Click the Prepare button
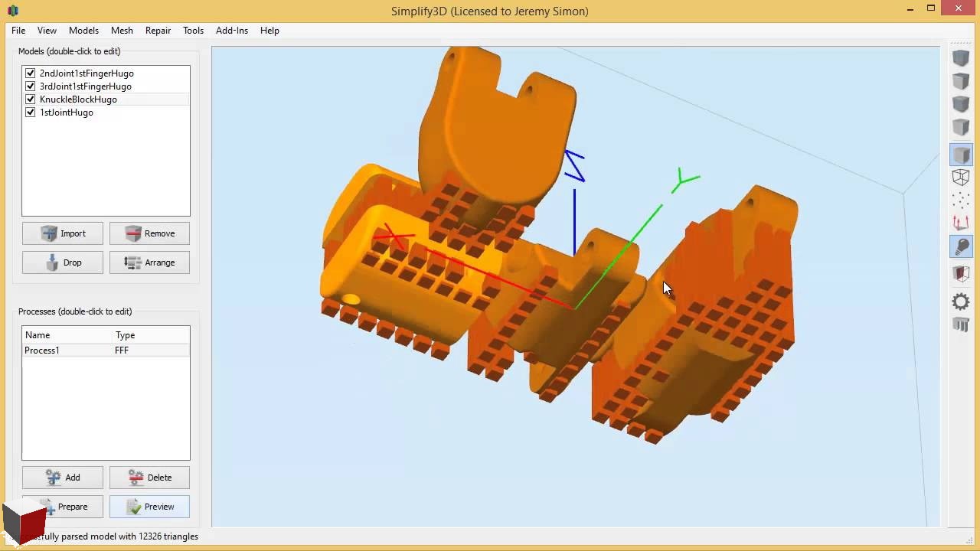 coord(63,507)
